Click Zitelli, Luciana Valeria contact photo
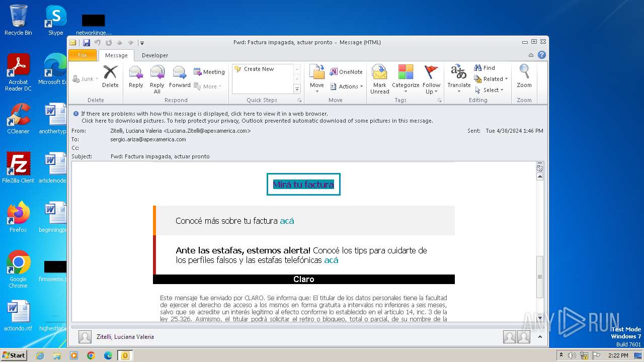Image resolution: width=644 pixels, height=362 pixels. click(x=85, y=337)
